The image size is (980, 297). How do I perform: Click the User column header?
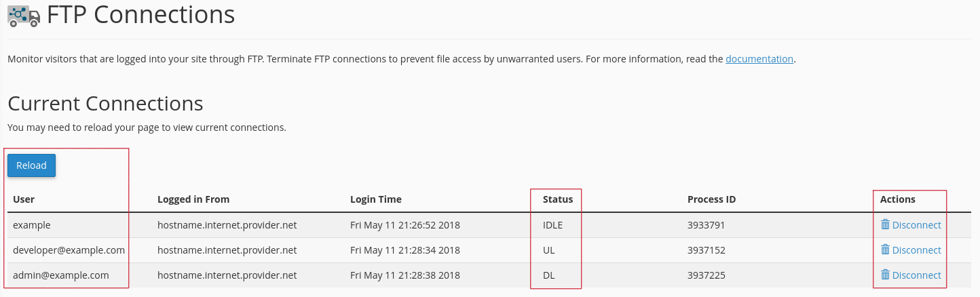[24, 199]
